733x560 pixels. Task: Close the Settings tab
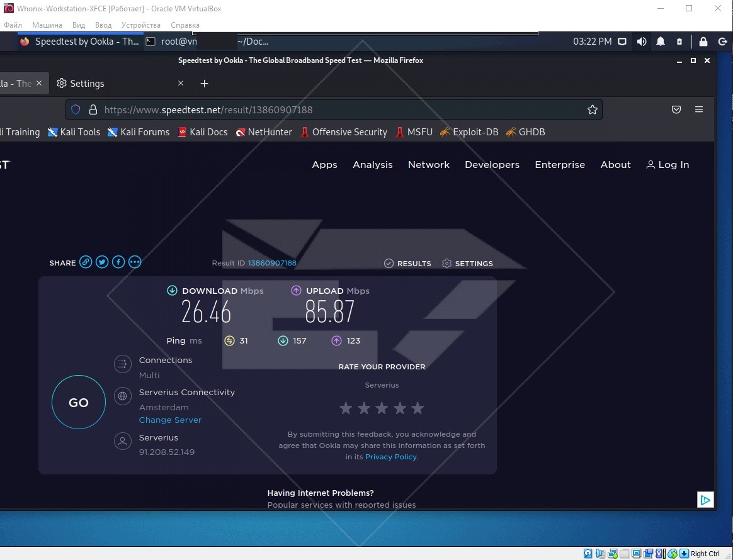click(181, 83)
